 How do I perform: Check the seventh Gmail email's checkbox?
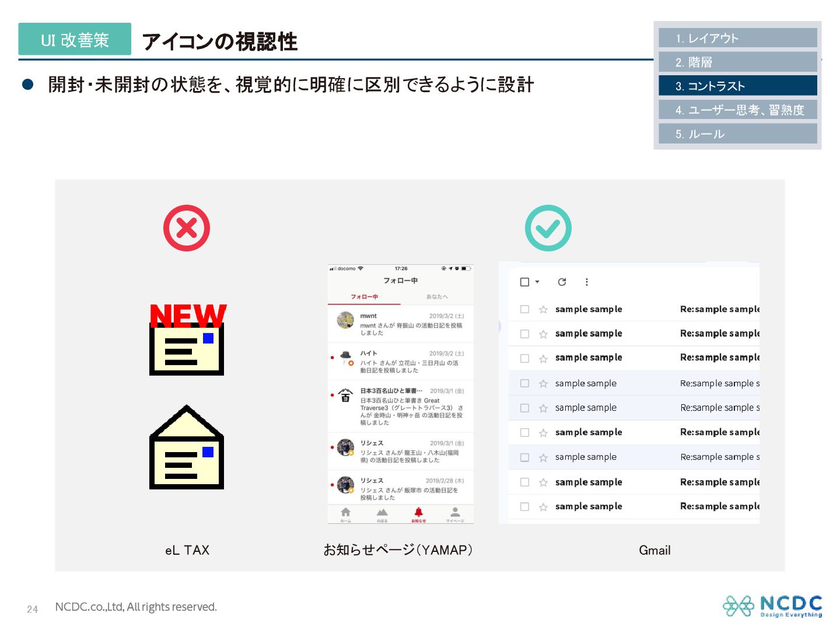(x=524, y=457)
